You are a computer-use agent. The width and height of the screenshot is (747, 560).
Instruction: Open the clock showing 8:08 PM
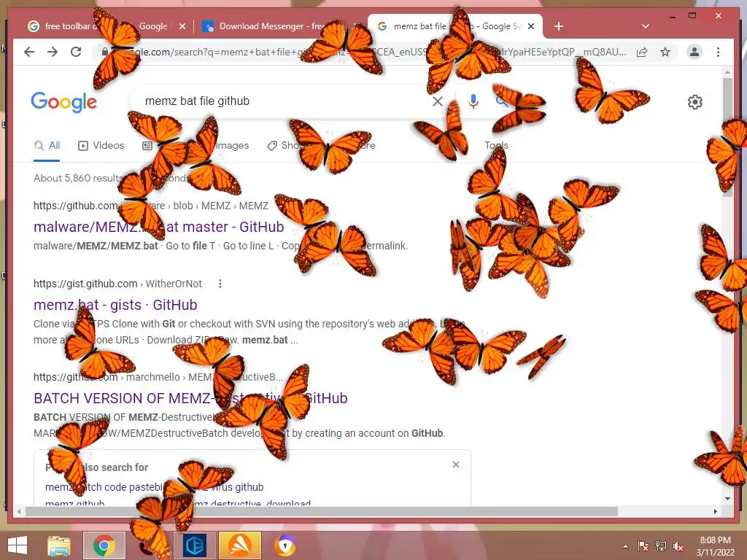pos(715,546)
